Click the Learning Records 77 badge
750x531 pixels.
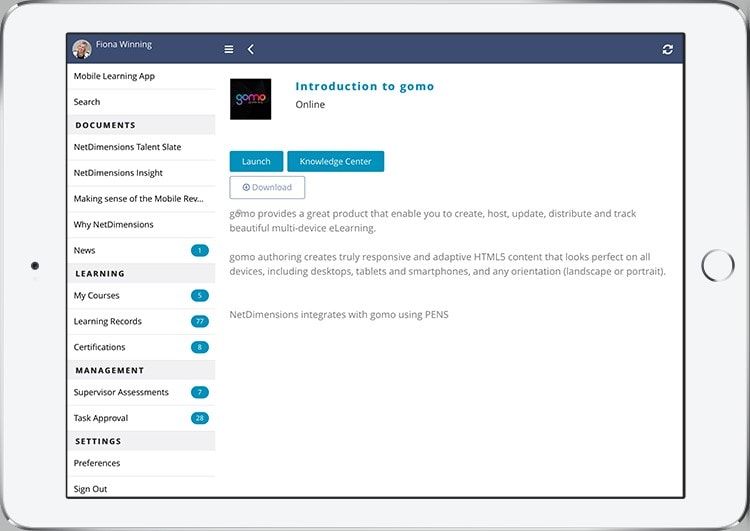(200, 321)
